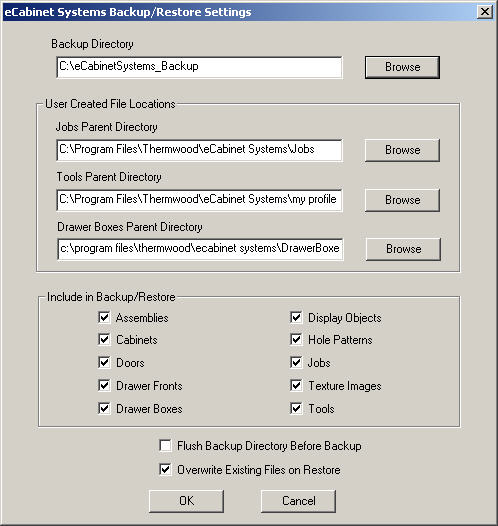This screenshot has height=526, width=498.
Task: Close the Backup/Restore Settings window
Action: 485,12
